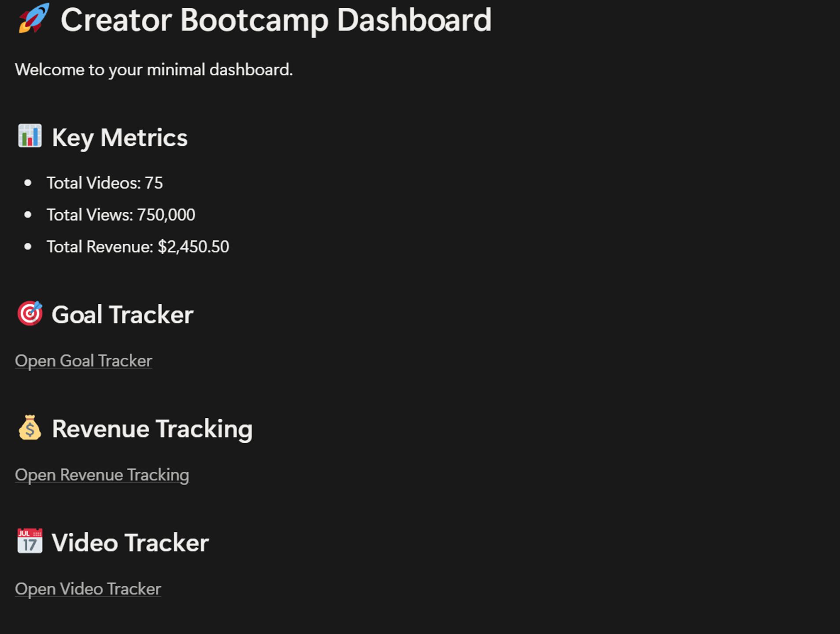Click the Total Revenue: $2,450.50 item
840x634 pixels.
click(138, 247)
